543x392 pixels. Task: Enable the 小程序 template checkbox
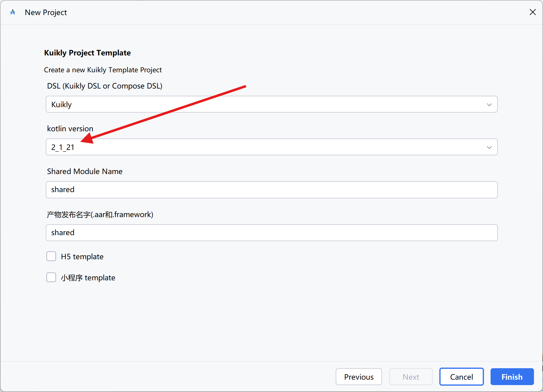[51, 277]
